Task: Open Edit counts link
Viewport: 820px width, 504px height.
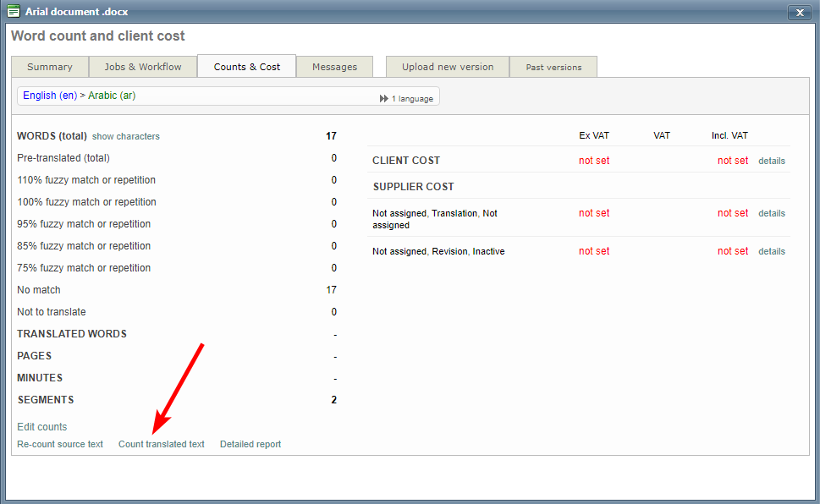Action: point(42,427)
